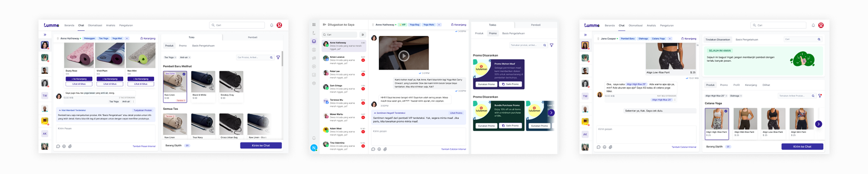Click the apps grid icon in the middle screen sidebar
This screenshot has width=868, height=174.
pos(314,24)
